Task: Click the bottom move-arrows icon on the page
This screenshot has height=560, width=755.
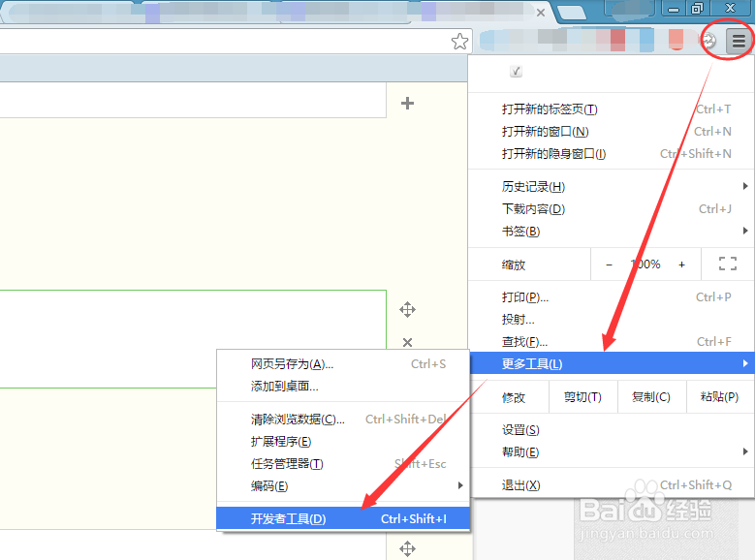Action: point(407,549)
